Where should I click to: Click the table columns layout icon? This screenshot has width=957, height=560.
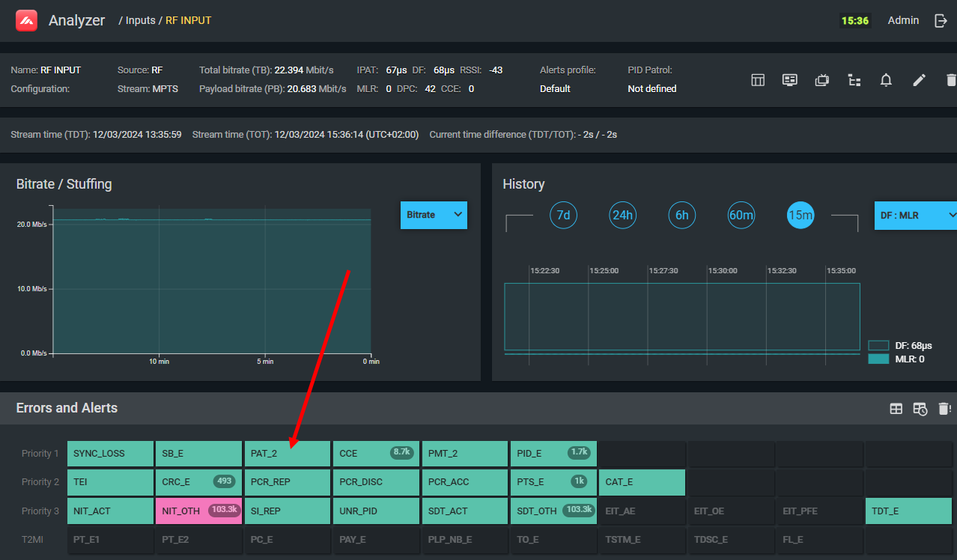tap(758, 80)
